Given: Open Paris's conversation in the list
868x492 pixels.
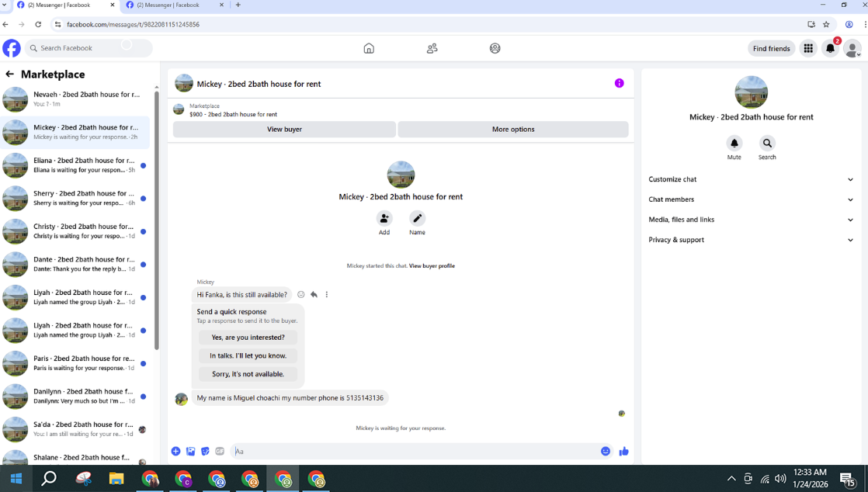Looking at the screenshot, I should pos(75,363).
